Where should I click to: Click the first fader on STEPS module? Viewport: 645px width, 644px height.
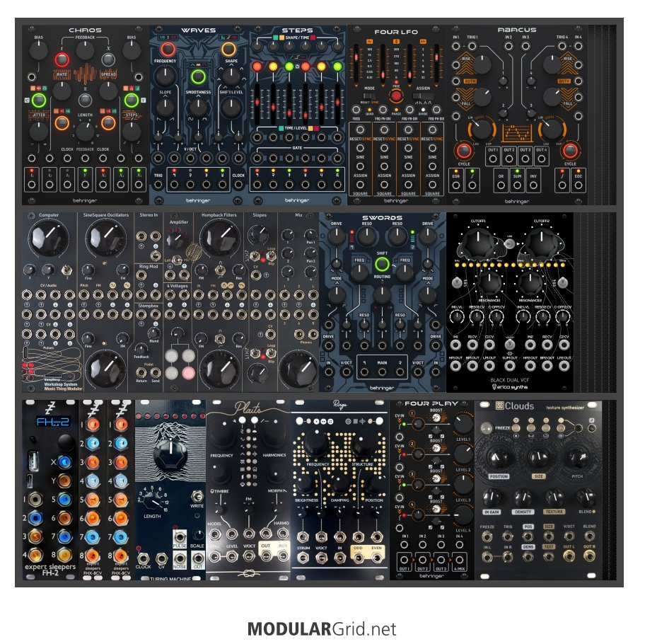[x=257, y=103]
